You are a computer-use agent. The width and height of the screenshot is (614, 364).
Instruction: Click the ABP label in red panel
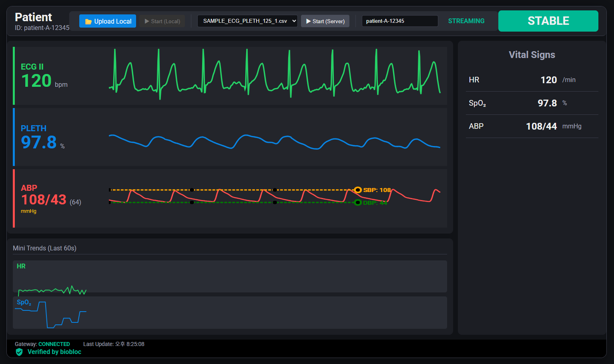point(29,188)
